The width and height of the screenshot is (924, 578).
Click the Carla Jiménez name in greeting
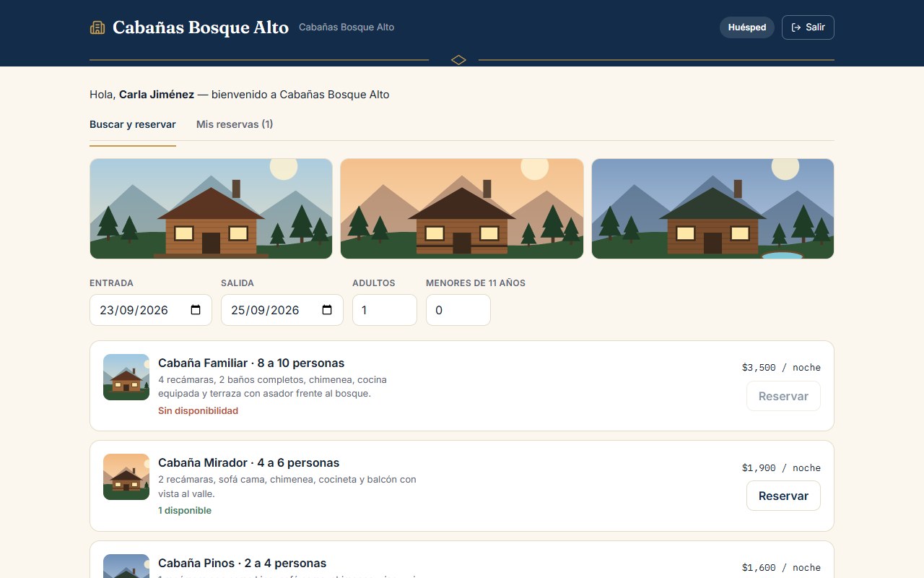coord(157,95)
